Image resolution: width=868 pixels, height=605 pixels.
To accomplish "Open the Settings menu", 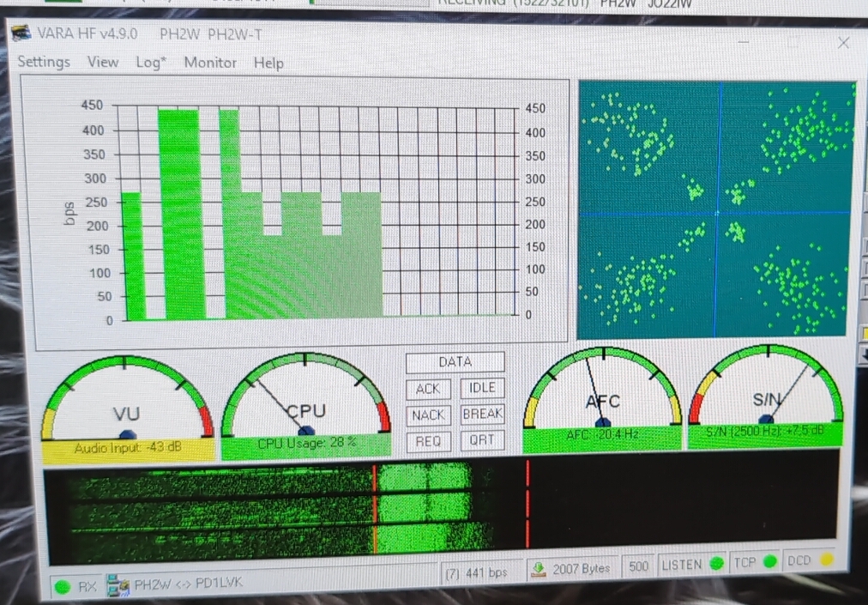I will tap(44, 62).
